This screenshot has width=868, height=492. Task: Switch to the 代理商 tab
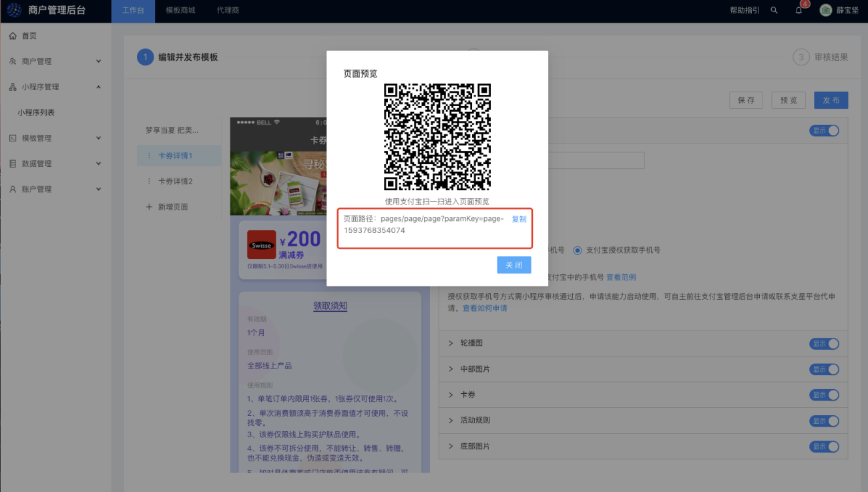click(x=228, y=11)
